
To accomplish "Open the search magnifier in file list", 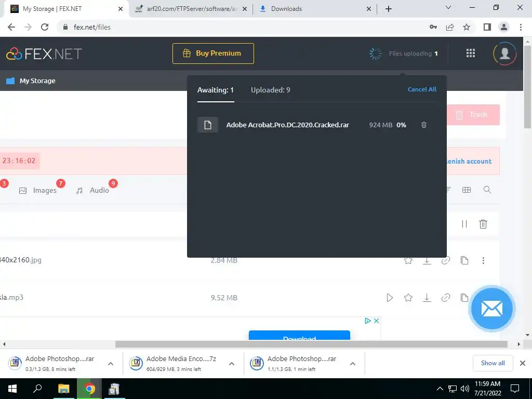I will pyautogui.click(x=487, y=190).
